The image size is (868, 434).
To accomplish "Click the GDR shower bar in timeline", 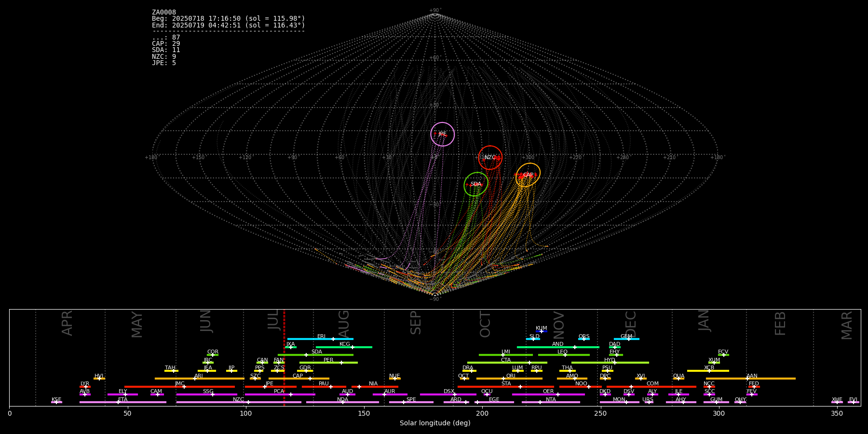I will point(305,371).
